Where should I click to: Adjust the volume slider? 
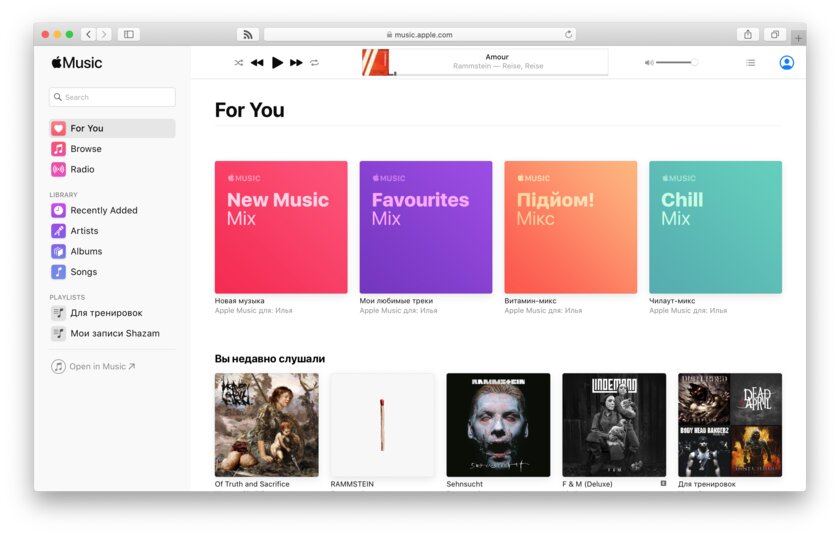pyautogui.click(x=677, y=63)
